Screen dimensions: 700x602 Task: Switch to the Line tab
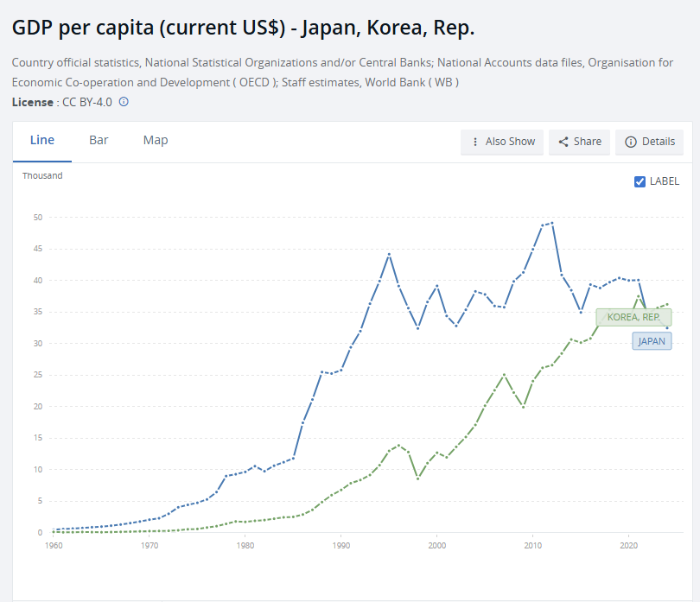click(42, 140)
